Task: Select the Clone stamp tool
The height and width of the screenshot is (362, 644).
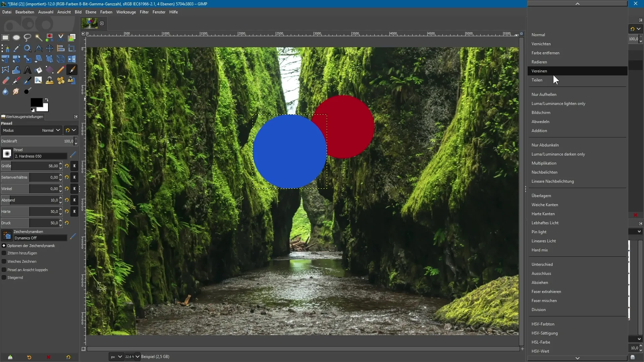Action: click(x=50, y=81)
